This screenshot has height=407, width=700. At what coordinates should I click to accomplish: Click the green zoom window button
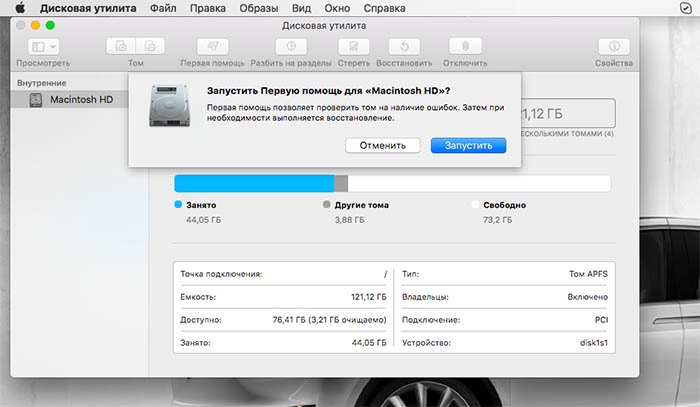[50, 25]
